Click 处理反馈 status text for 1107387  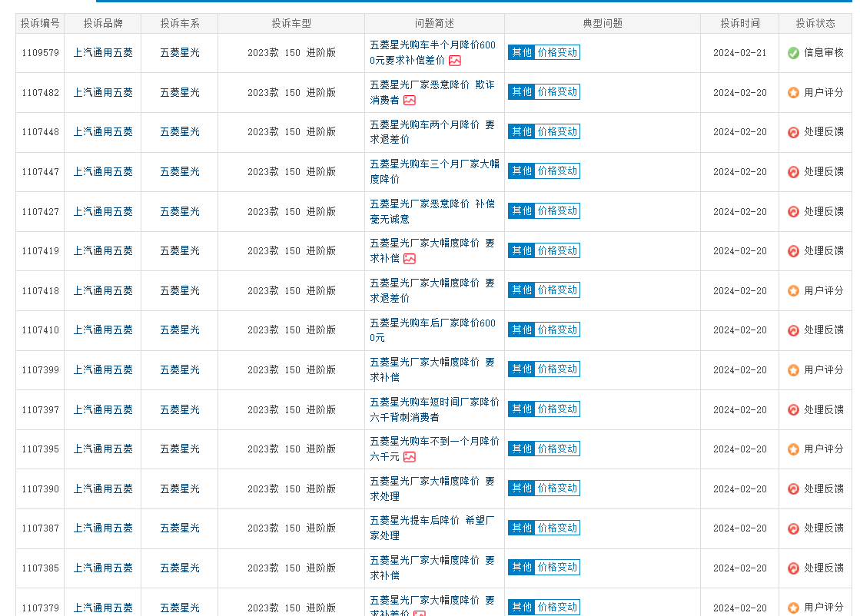(x=824, y=528)
